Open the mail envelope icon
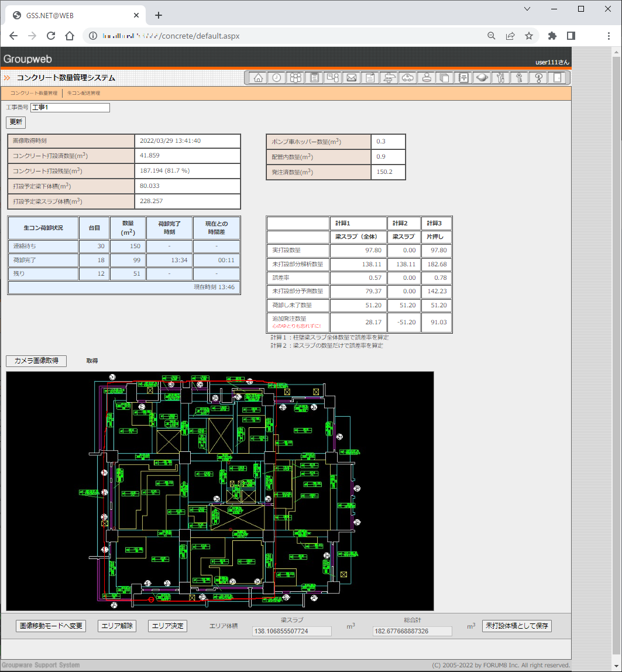Image resolution: width=622 pixels, height=672 pixels. coord(352,78)
